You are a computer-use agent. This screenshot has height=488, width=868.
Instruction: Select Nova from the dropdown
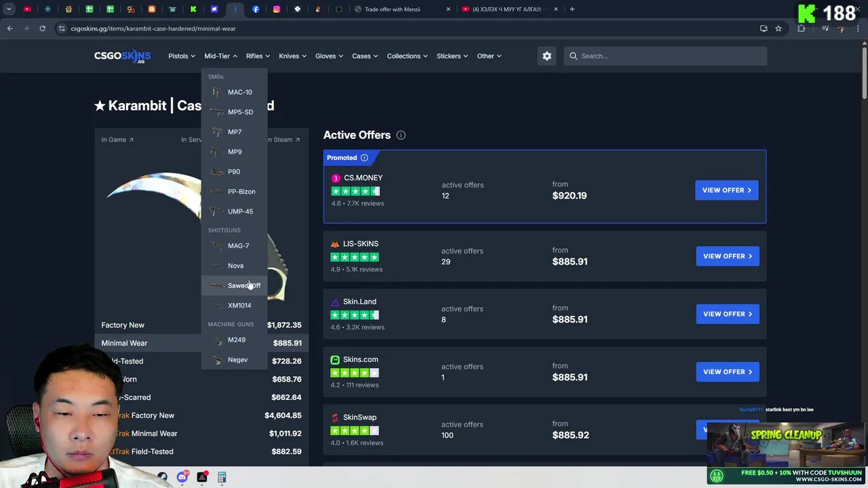tap(234, 266)
